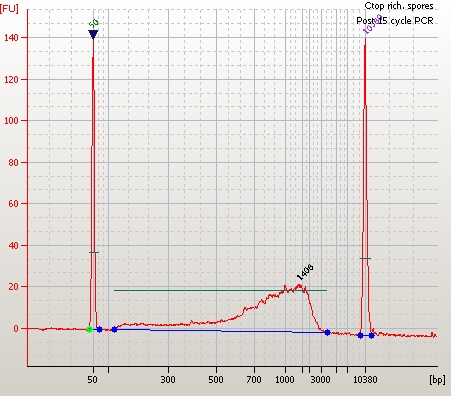This screenshot has width=451, height=396.
Task: Click the 10380 tick label on the x-axis
Action: pos(365,380)
